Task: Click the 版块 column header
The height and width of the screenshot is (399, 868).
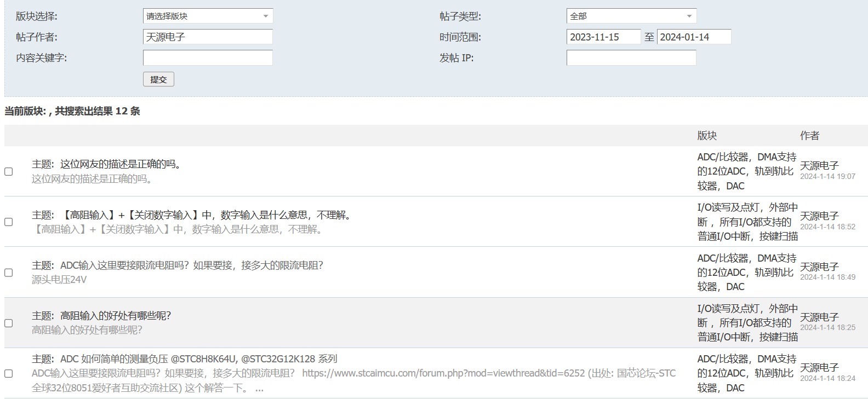Action: click(x=707, y=136)
